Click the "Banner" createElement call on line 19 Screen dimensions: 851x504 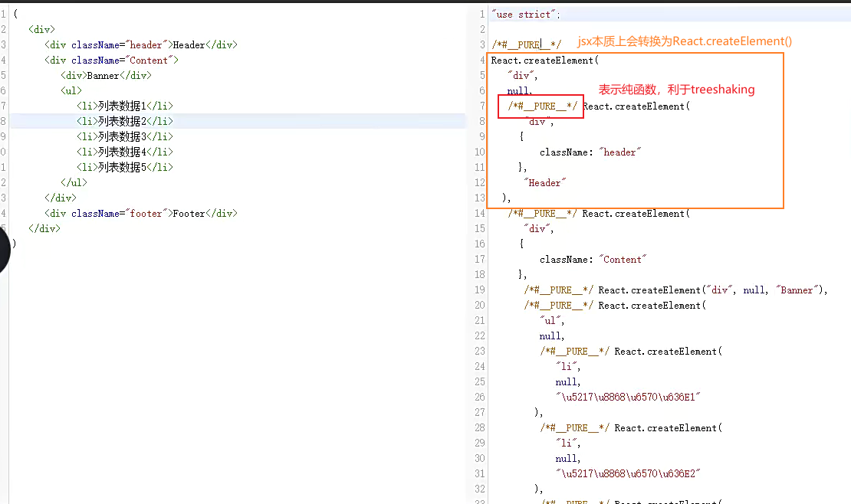tap(713, 290)
